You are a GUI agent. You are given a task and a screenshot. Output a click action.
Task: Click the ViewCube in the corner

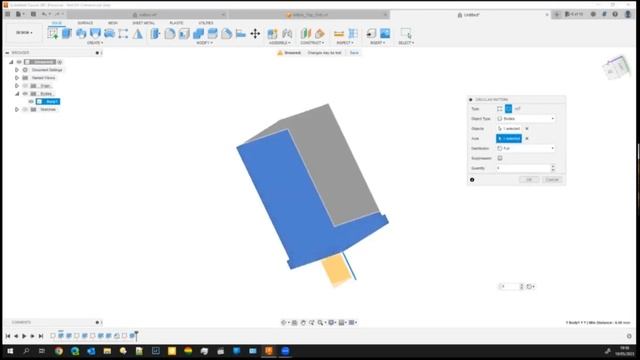coord(617,67)
